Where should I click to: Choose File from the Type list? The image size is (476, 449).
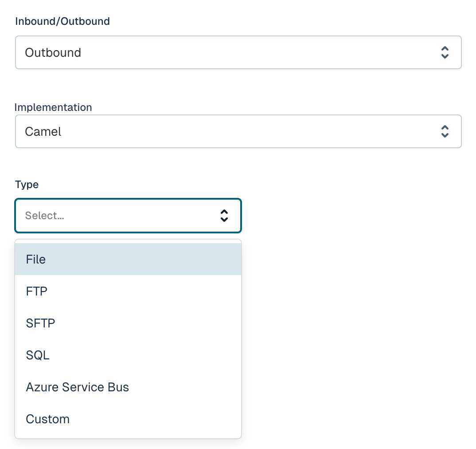pyautogui.click(x=128, y=259)
